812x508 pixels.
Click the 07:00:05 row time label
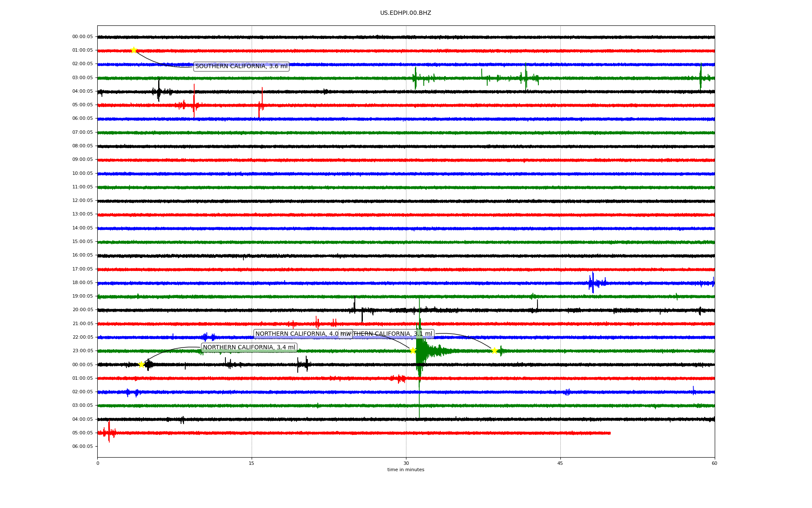[82, 132]
